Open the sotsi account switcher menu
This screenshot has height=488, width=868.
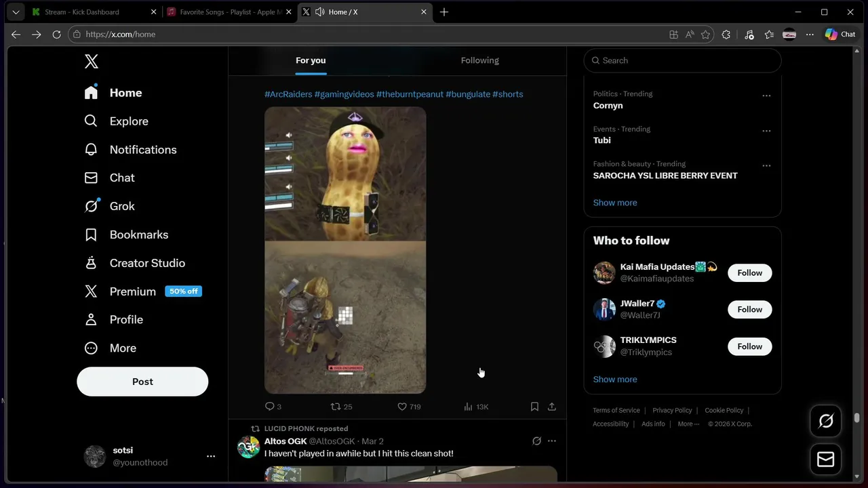point(149,456)
